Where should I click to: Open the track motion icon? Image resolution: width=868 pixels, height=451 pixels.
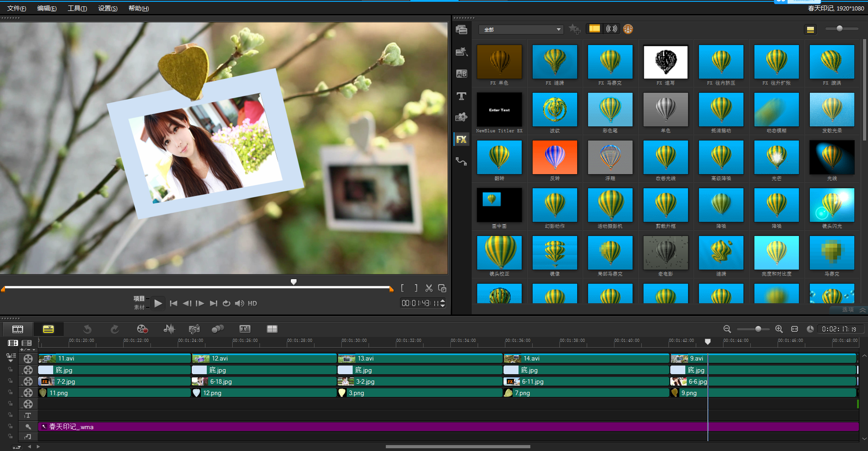[x=218, y=329]
